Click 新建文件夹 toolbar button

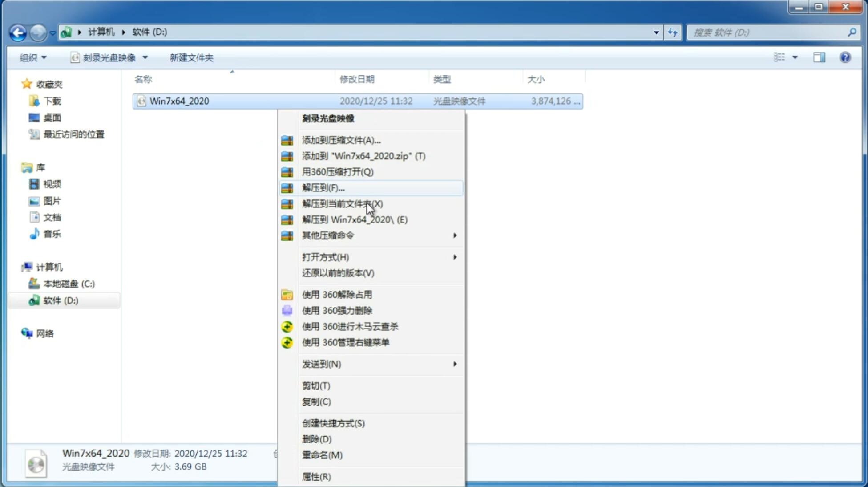pyautogui.click(x=191, y=57)
